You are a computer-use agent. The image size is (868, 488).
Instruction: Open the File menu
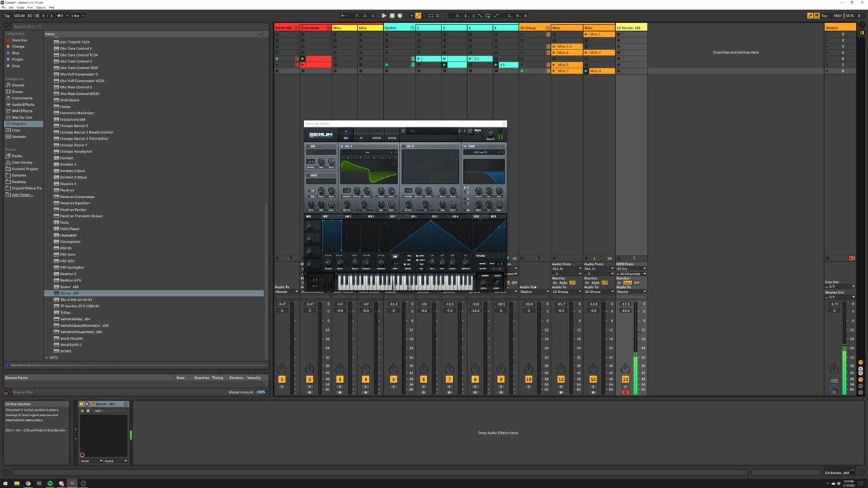tap(3, 7)
